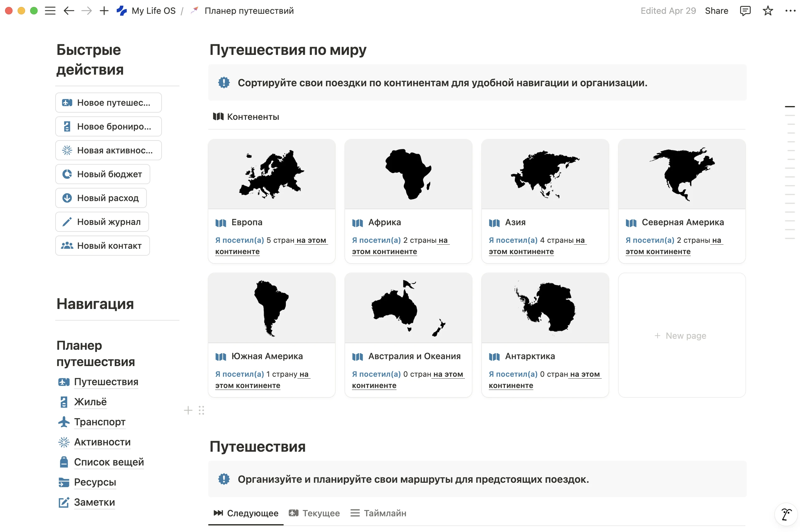Favorite the page with the star icon
Image resolution: width=800 pixels, height=532 pixels.
click(x=767, y=11)
